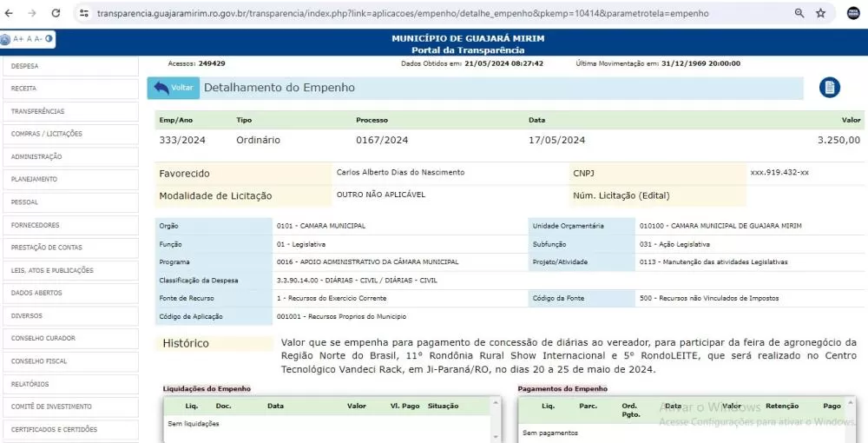Open the browser profile avatar
Screen dimensions: 868x443
pyautogui.click(x=853, y=13)
